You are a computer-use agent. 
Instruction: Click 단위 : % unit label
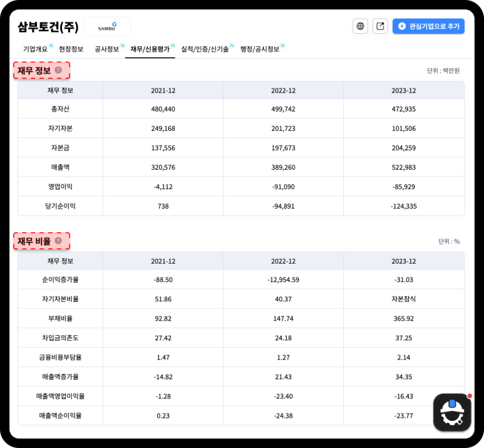coord(449,242)
